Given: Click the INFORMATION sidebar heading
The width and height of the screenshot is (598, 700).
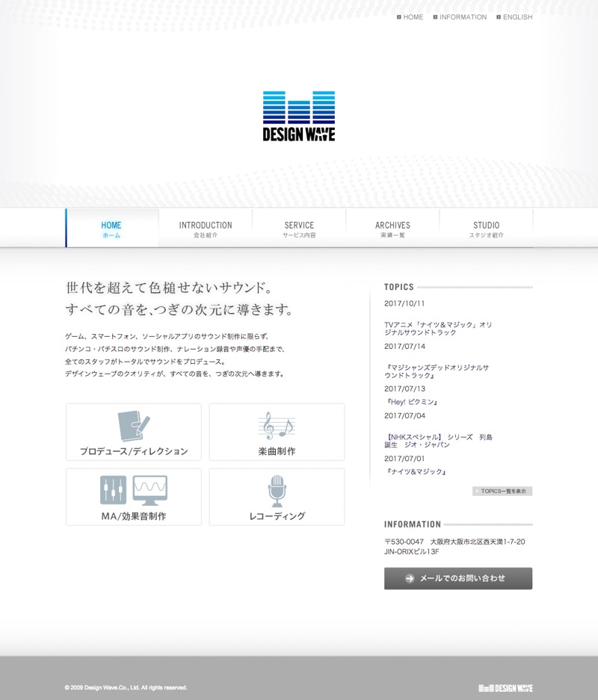Looking at the screenshot, I should 412,524.
